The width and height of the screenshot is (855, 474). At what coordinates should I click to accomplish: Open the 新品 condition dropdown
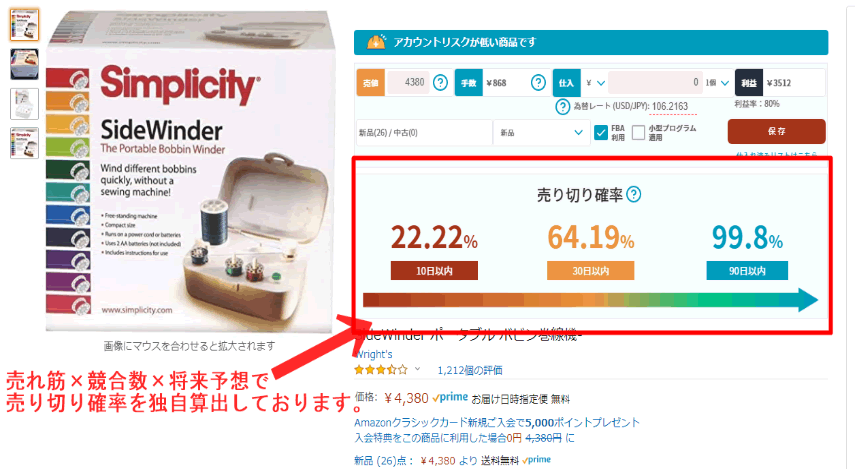point(541,133)
